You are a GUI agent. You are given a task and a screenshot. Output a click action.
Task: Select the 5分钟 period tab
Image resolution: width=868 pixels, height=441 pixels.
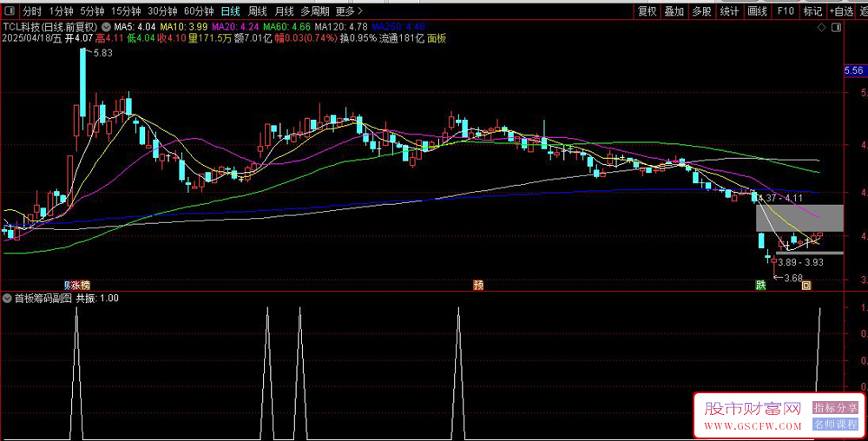click(92, 11)
